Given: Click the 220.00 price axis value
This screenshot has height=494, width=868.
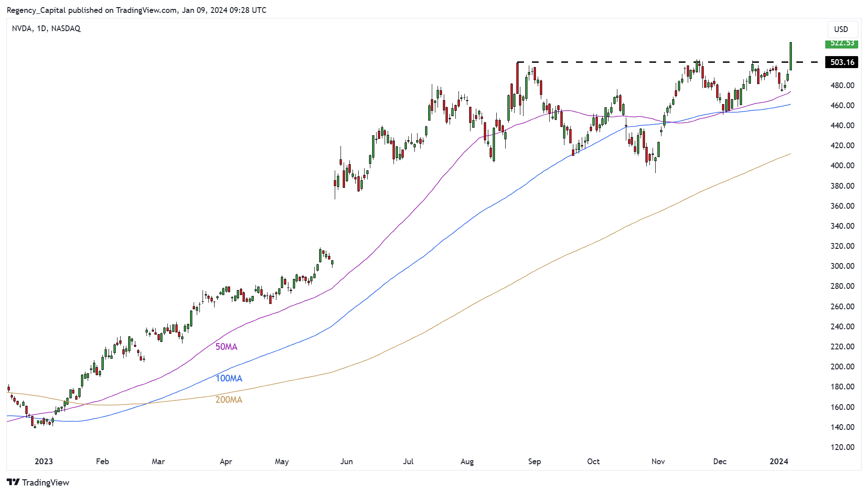Looking at the screenshot, I should [842, 347].
